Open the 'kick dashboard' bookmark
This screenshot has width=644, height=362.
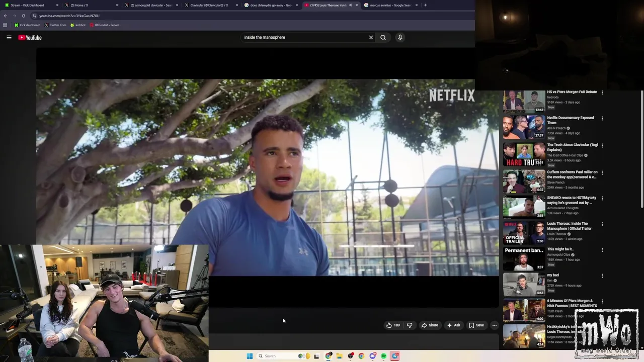point(27,25)
